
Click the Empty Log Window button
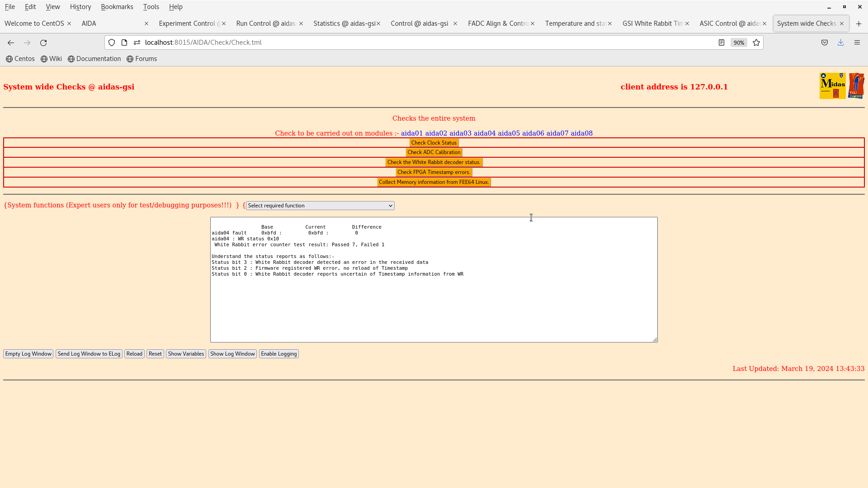[x=28, y=354]
